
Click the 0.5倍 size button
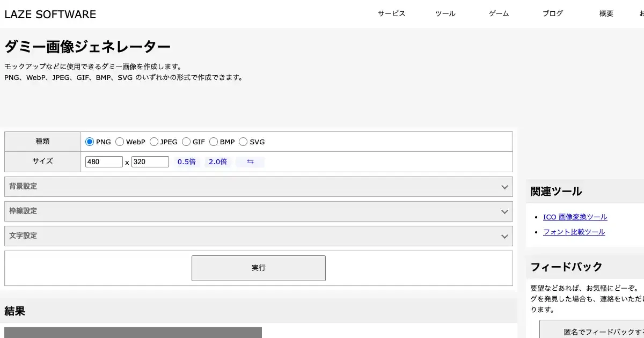pos(186,161)
